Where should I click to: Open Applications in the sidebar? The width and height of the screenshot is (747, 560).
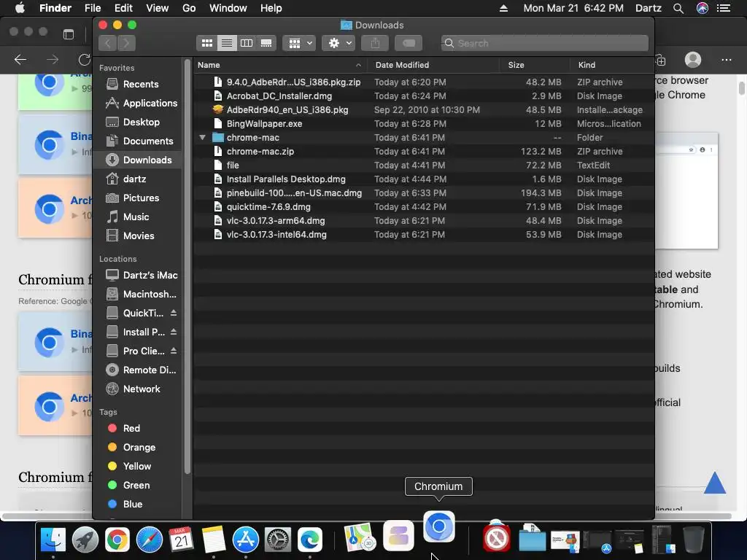pyautogui.click(x=138, y=104)
